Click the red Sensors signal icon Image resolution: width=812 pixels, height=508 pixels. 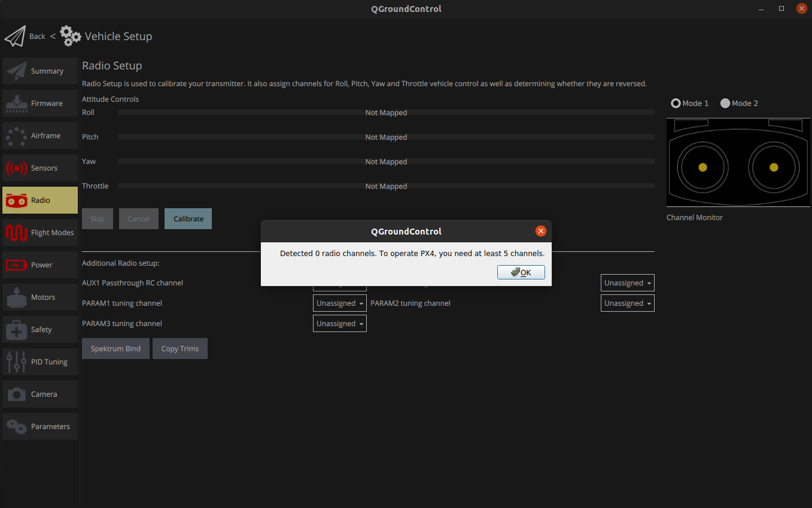(x=16, y=168)
